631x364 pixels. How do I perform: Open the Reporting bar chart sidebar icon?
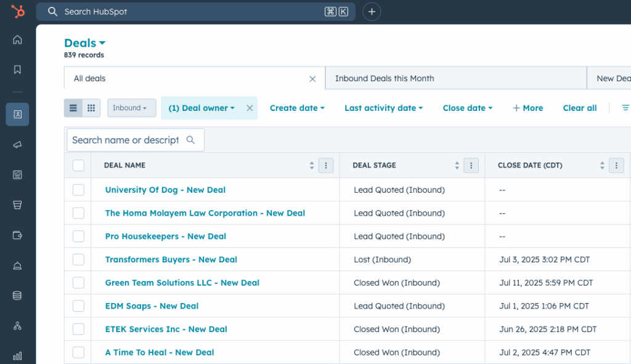[x=17, y=355]
